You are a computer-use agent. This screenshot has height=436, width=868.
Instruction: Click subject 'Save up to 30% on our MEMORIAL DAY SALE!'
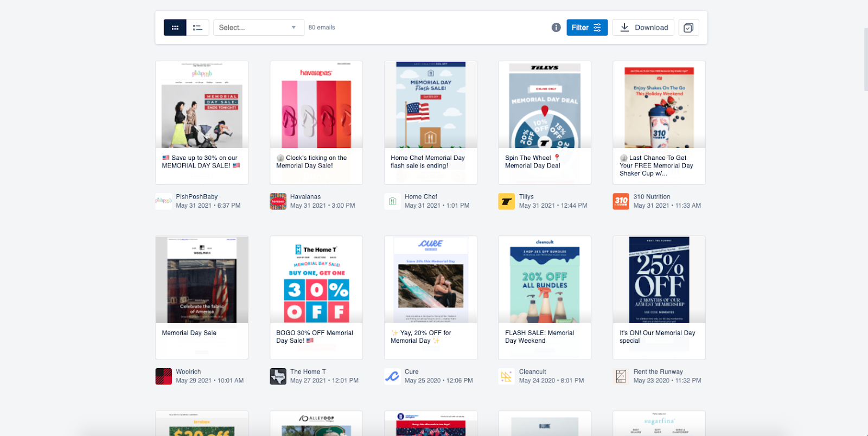201,162
